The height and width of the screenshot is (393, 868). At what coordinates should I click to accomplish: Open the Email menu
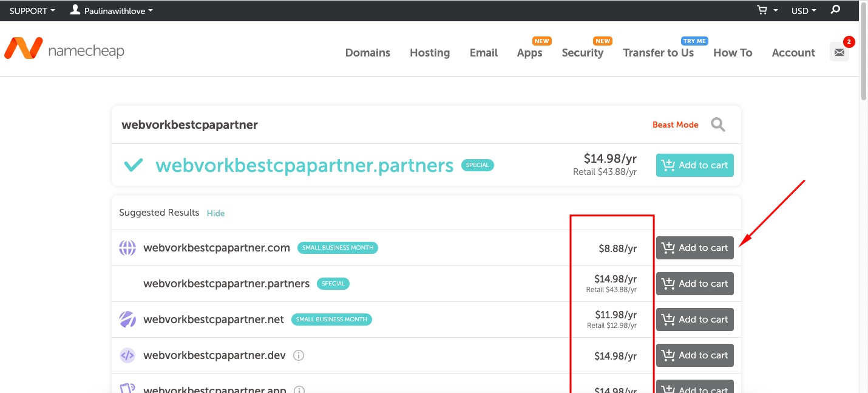click(484, 53)
